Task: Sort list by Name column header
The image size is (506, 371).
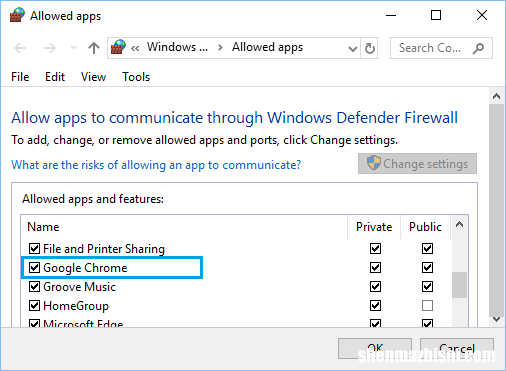Action: pyautogui.click(x=43, y=227)
